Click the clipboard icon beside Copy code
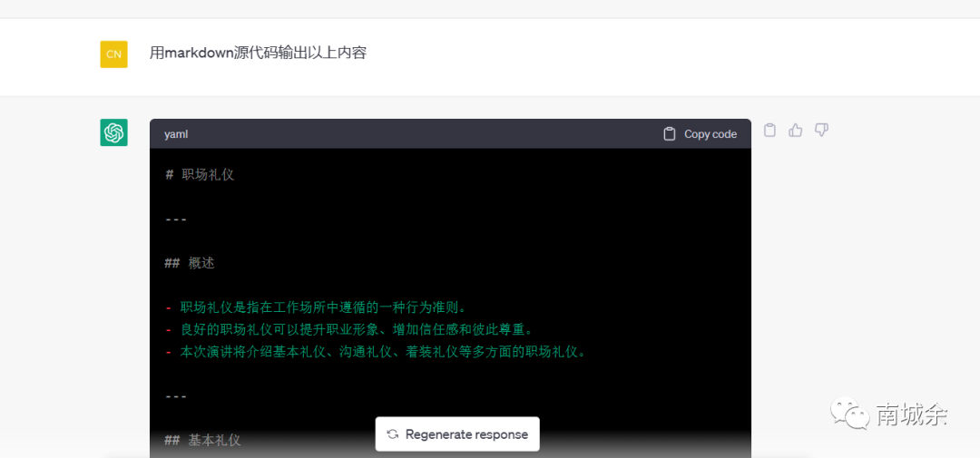Viewport: 980px width, 458px height. 670,134
